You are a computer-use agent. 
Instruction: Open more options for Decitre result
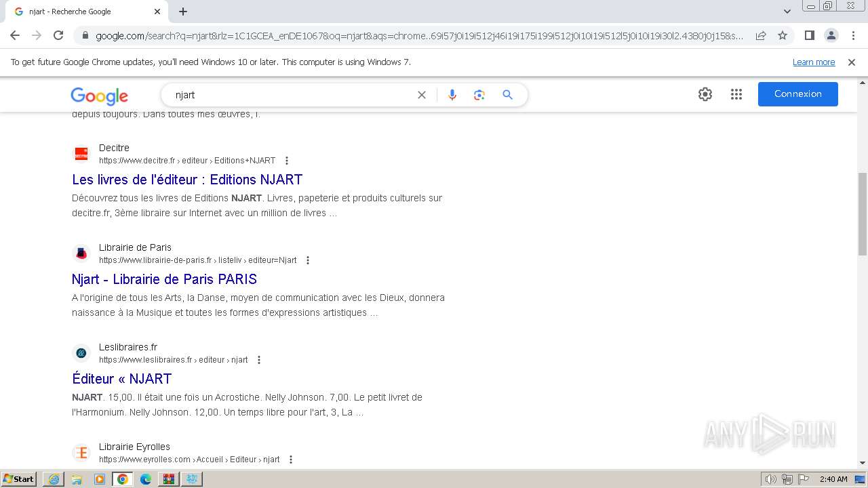point(287,161)
